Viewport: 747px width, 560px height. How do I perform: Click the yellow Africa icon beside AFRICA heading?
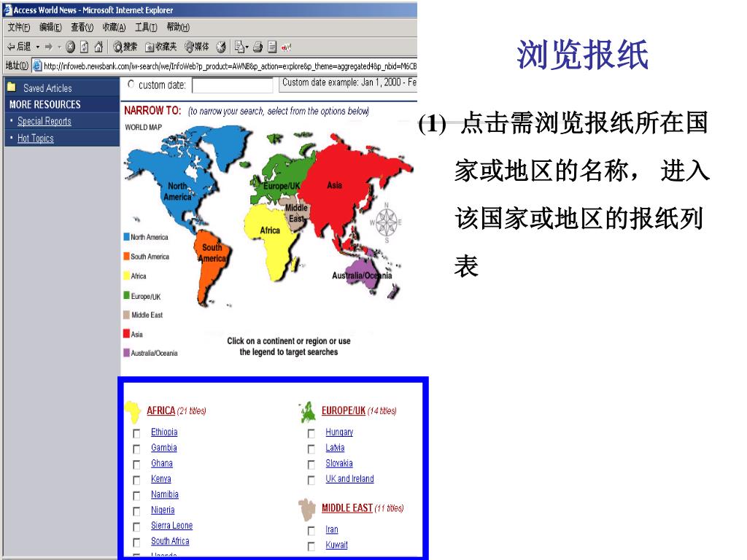[x=133, y=412]
